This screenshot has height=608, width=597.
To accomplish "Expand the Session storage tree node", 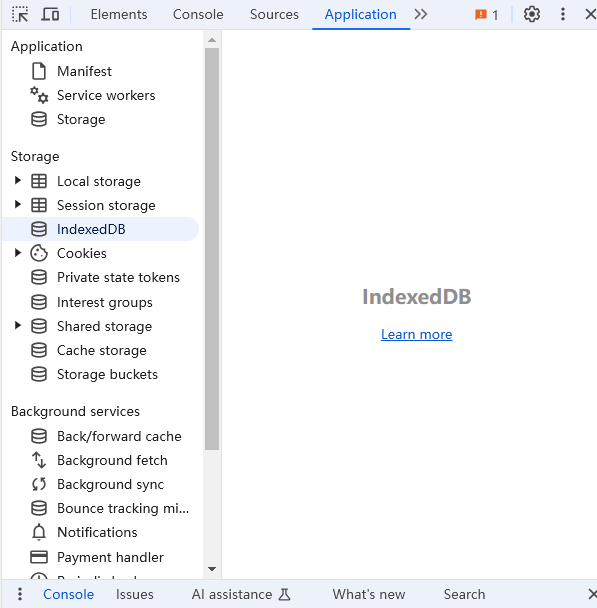I will coord(17,204).
